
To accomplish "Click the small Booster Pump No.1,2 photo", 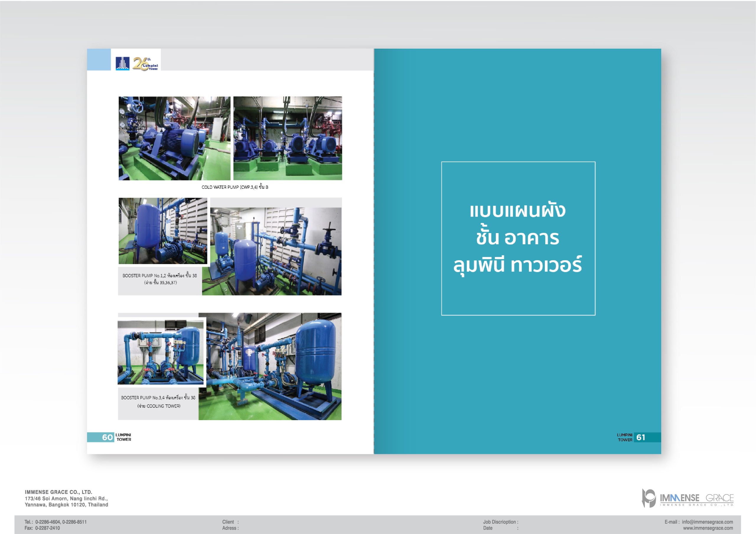I will (x=163, y=231).
